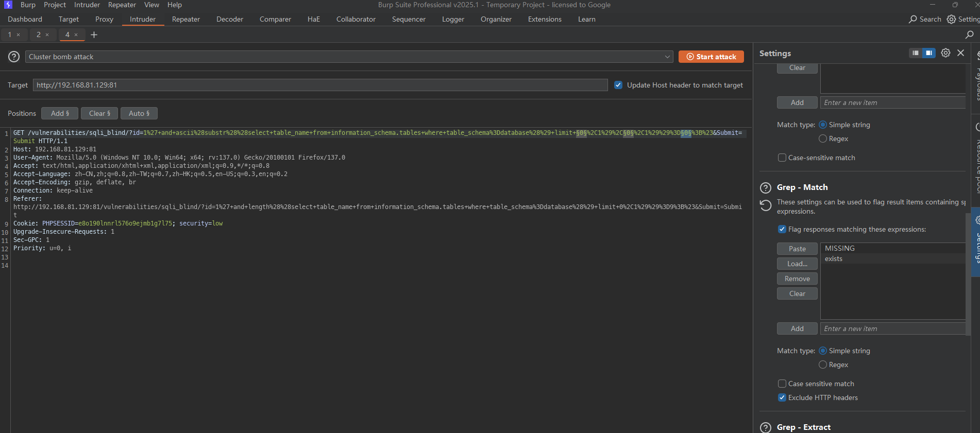Switch to the Proxy tab
The image size is (980, 433).
(x=104, y=19)
